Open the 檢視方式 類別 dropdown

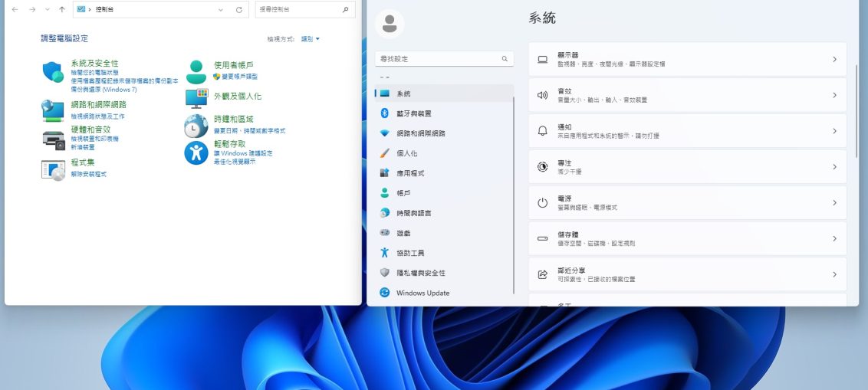pos(311,38)
